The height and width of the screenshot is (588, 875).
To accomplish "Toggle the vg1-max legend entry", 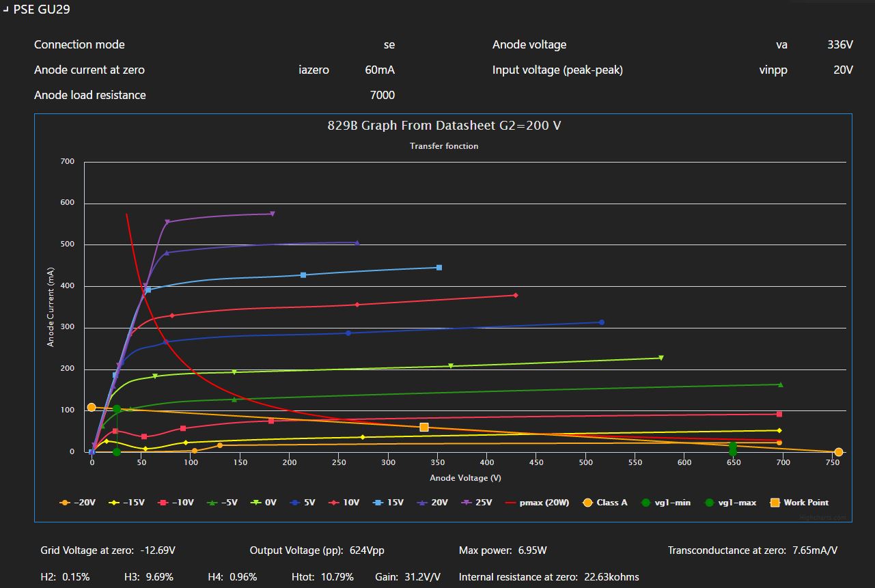I will coord(730,503).
